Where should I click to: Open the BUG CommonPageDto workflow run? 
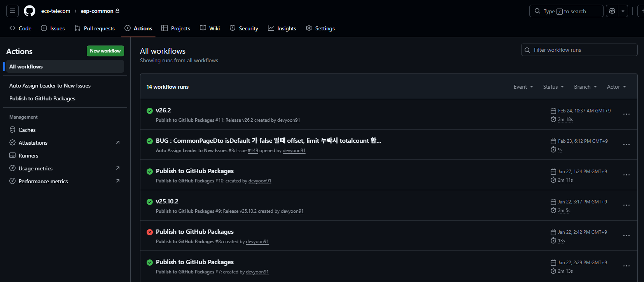click(268, 141)
